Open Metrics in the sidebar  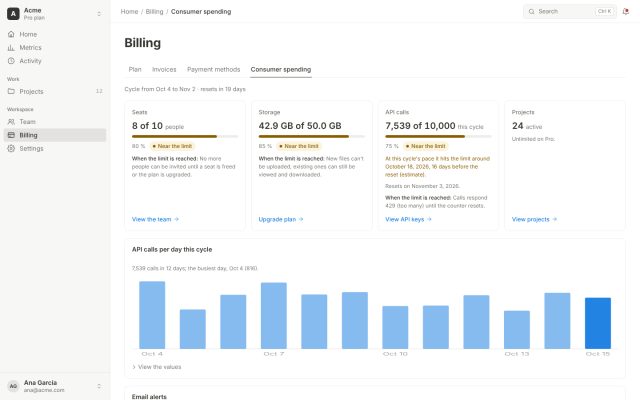(x=55, y=47)
